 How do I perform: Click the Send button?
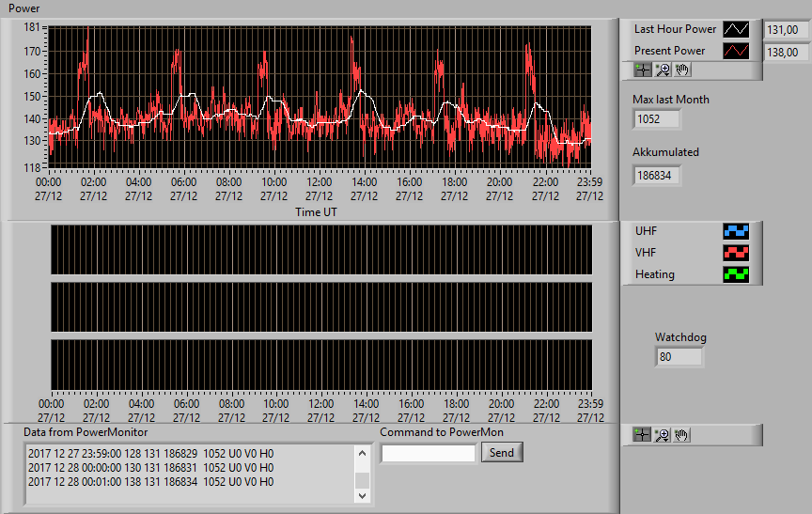point(502,452)
